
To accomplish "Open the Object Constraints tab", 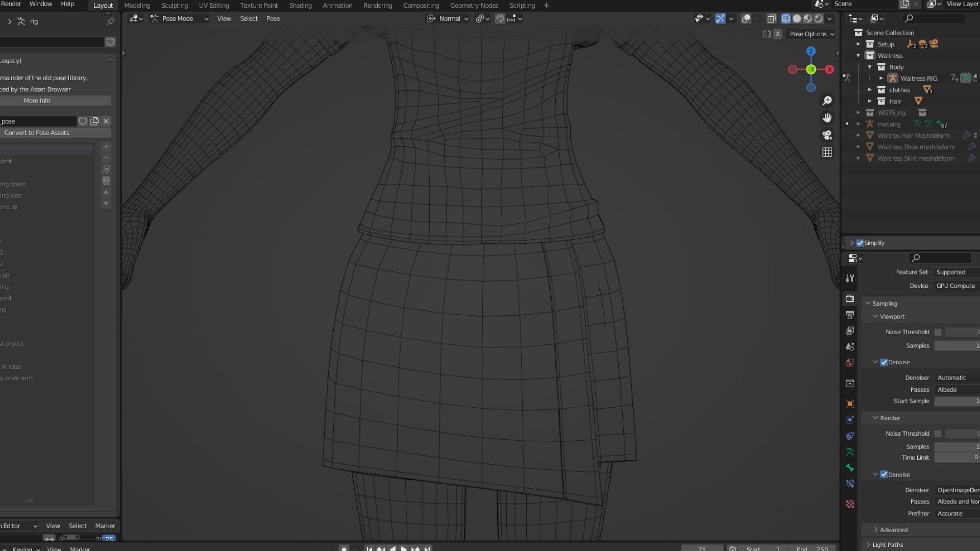I will click(x=850, y=436).
